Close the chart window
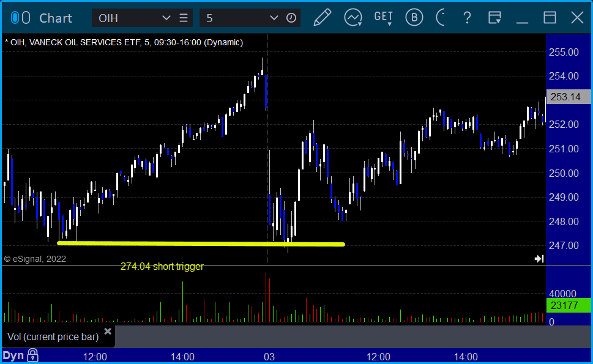 (x=577, y=18)
